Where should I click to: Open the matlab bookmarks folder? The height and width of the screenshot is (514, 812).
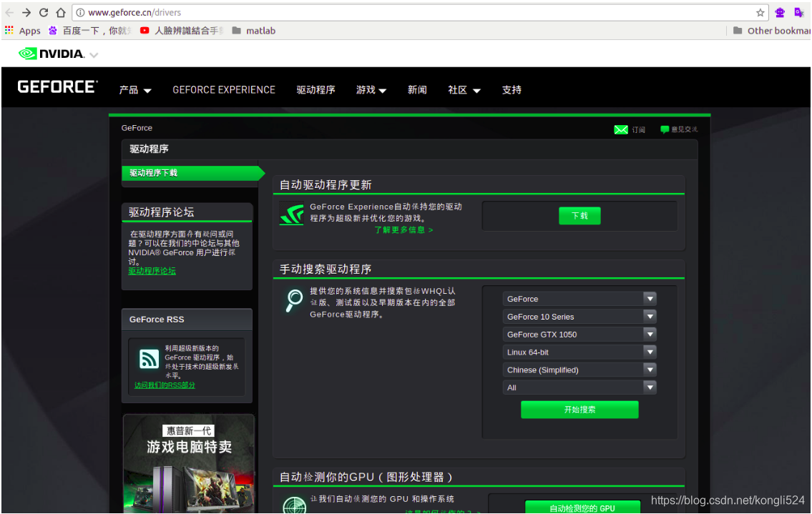pyautogui.click(x=254, y=31)
